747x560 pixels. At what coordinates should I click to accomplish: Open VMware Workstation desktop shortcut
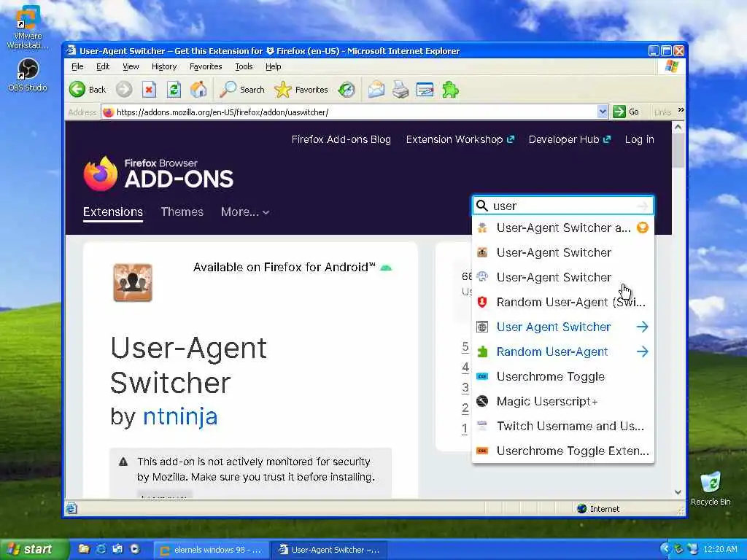tap(27, 28)
